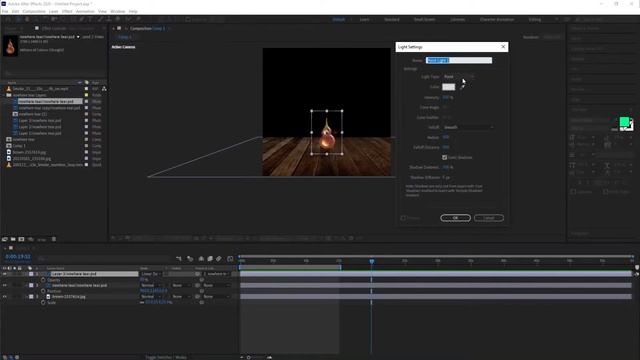Click Toggle Switches / Modes at timeline bottom
The height and width of the screenshot is (360, 640).
click(166, 357)
